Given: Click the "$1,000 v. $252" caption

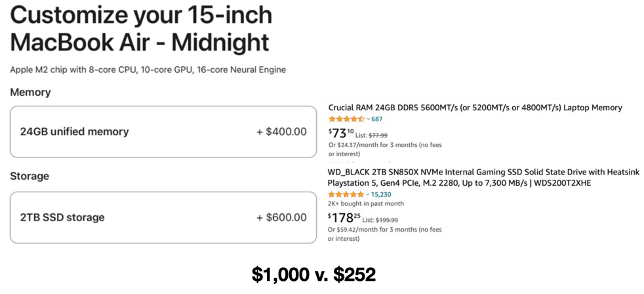Looking at the screenshot, I should 313,274.
